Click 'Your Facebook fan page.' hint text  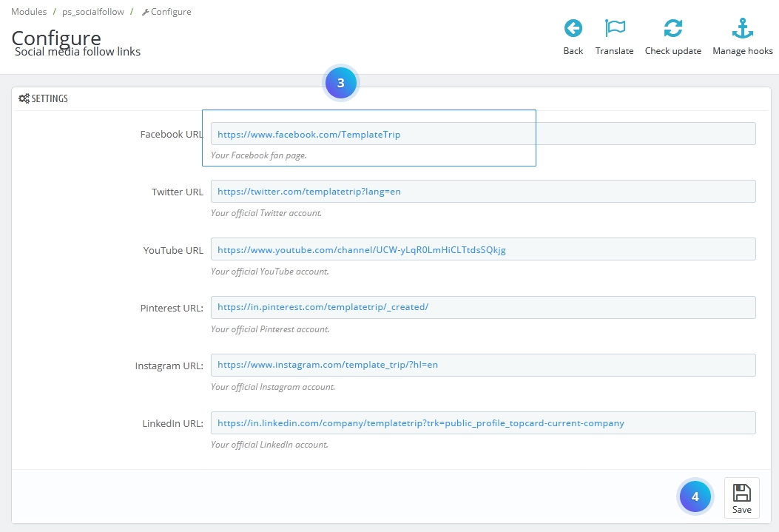tap(259, 155)
